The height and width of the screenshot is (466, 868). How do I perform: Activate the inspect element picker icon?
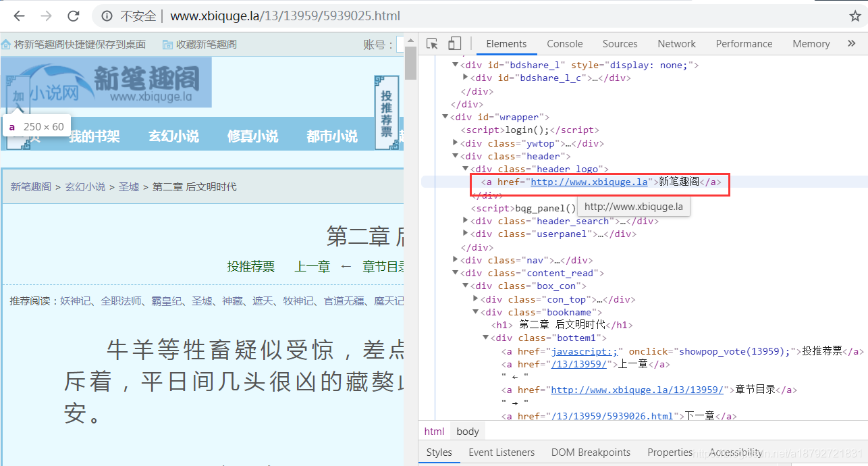click(x=432, y=44)
